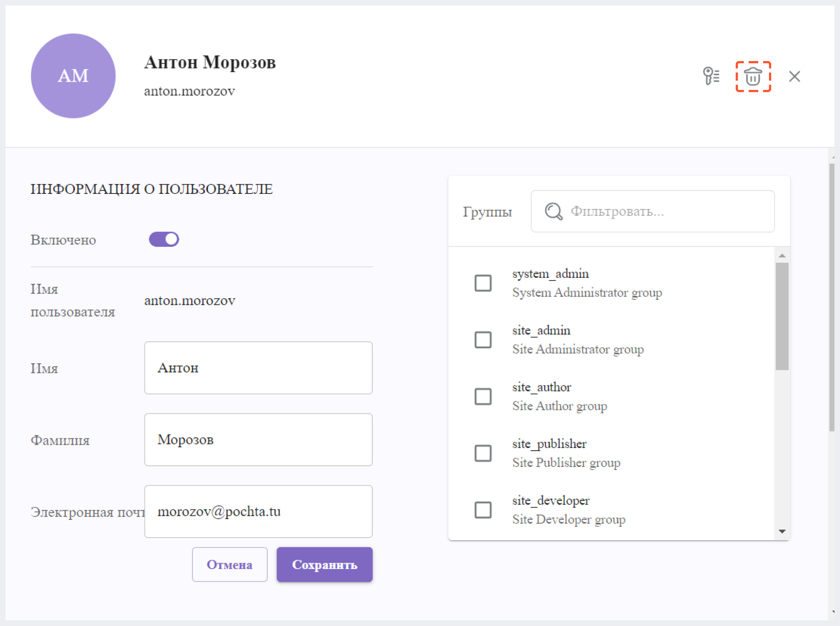Click groups list scroll up arrow

pyautogui.click(x=782, y=256)
